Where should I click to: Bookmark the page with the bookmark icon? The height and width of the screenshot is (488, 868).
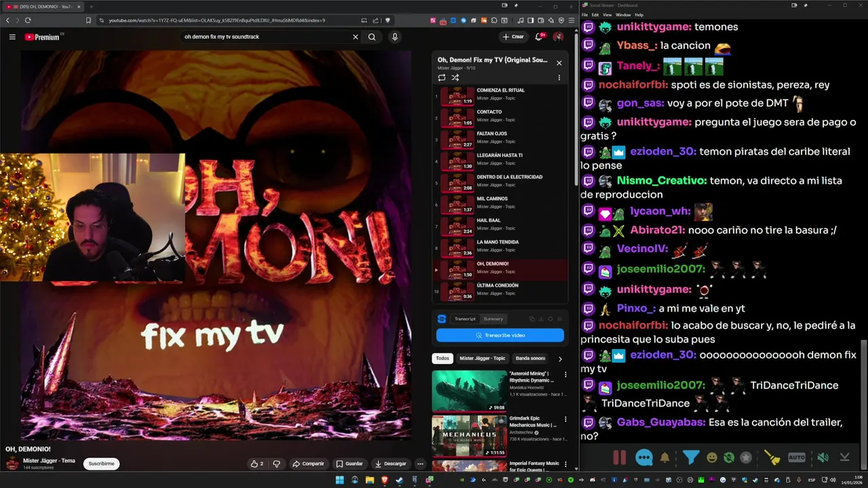[88, 20]
